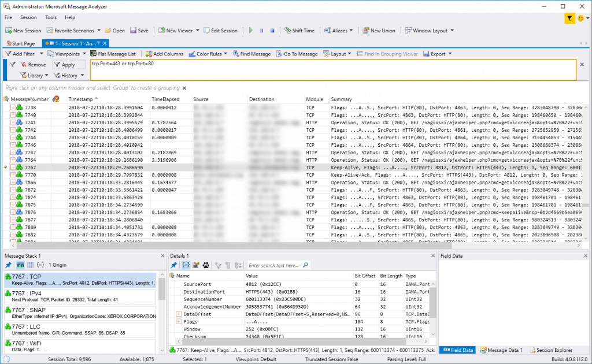Pin the Message Stack 1 panel
This screenshot has height=364, width=592.
[x=8, y=265]
